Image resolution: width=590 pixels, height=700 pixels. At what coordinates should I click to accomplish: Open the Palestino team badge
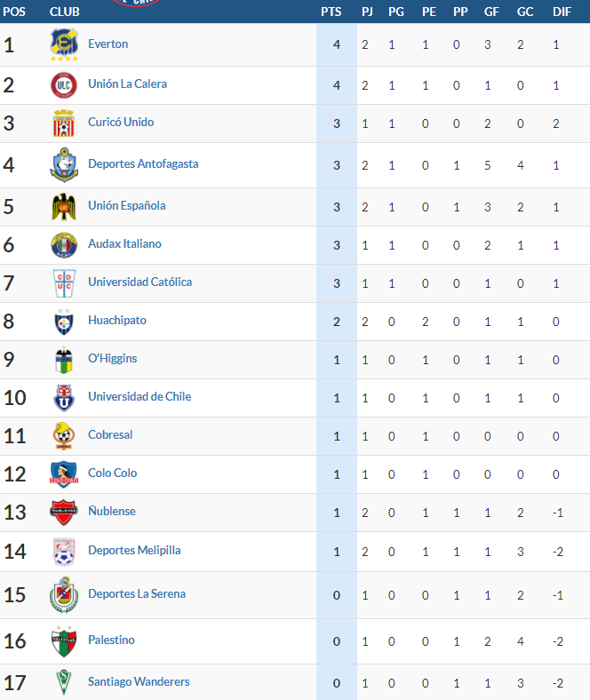pyautogui.click(x=64, y=641)
